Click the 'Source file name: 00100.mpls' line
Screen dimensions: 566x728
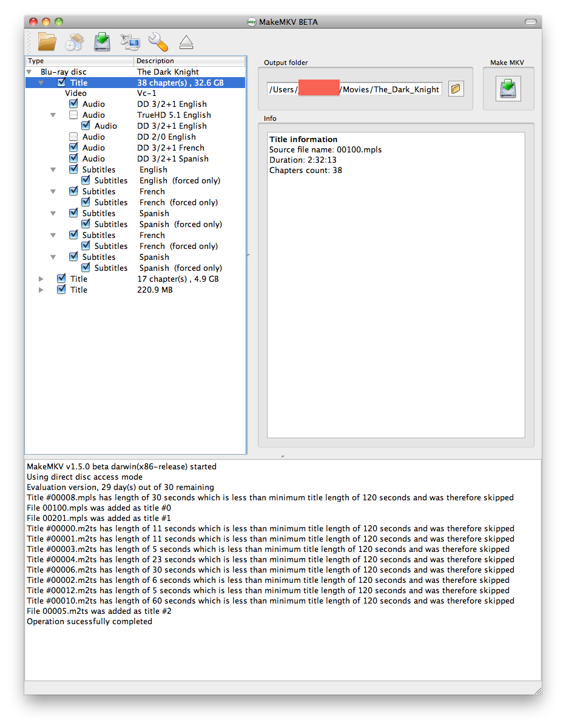click(x=325, y=149)
